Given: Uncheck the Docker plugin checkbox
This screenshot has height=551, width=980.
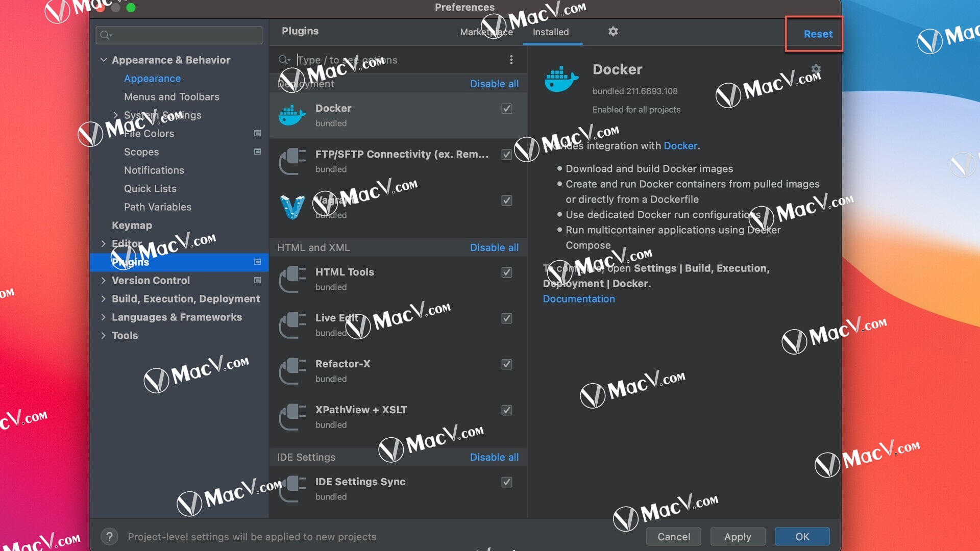Looking at the screenshot, I should pyautogui.click(x=506, y=108).
